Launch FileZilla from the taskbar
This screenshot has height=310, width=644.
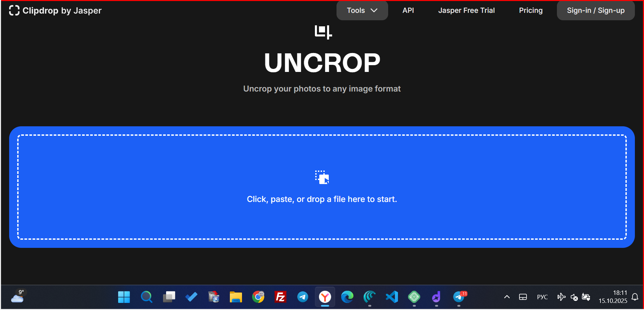(x=280, y=297)
